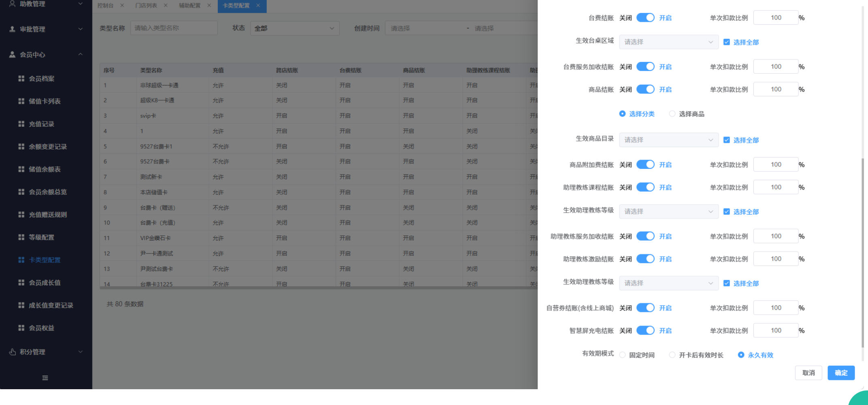868x405 pixels.
Task: Toggle the 台费结账 switch
Action: pyautogui.click(x=645, y=18)
